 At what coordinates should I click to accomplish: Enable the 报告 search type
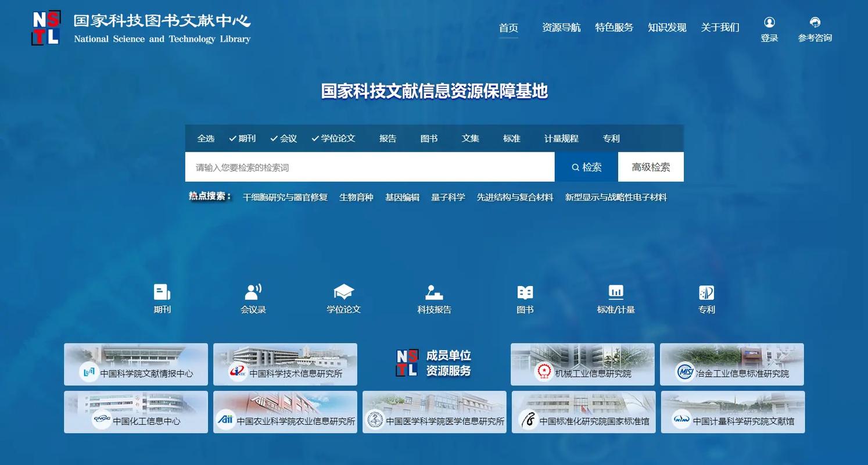pos(388,138)
